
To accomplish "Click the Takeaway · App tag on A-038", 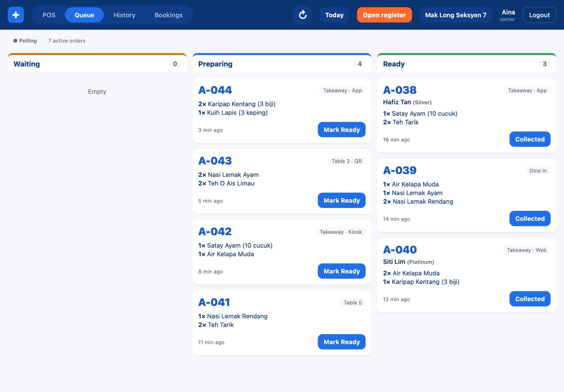I will coord(527,91).
